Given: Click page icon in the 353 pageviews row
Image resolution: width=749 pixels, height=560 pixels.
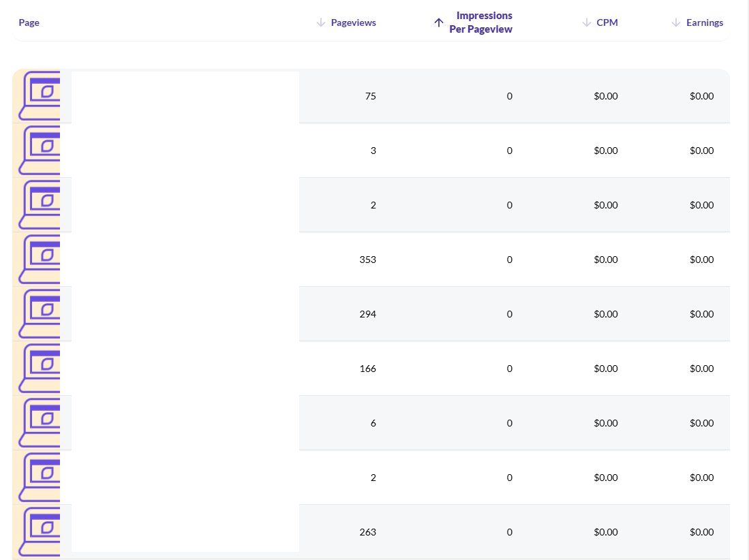Looking at the screenshot, I should coord(37,260).
